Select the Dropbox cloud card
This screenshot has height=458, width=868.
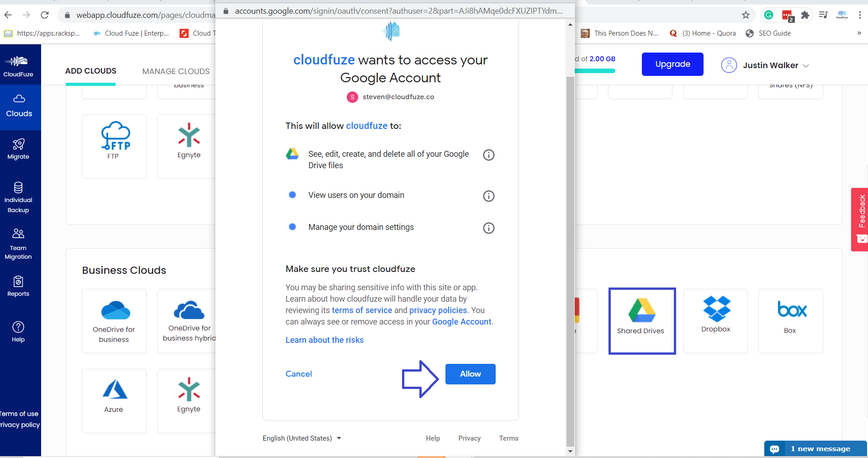pos(715,321)
